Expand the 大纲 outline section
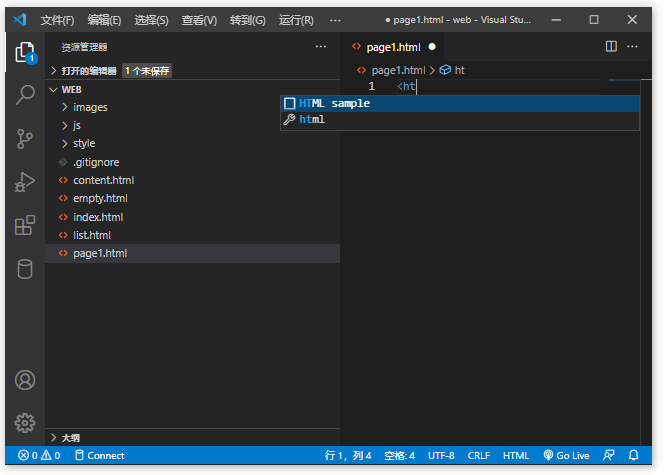The height and width of the screenshot is (475, 665). click(70, 437)
